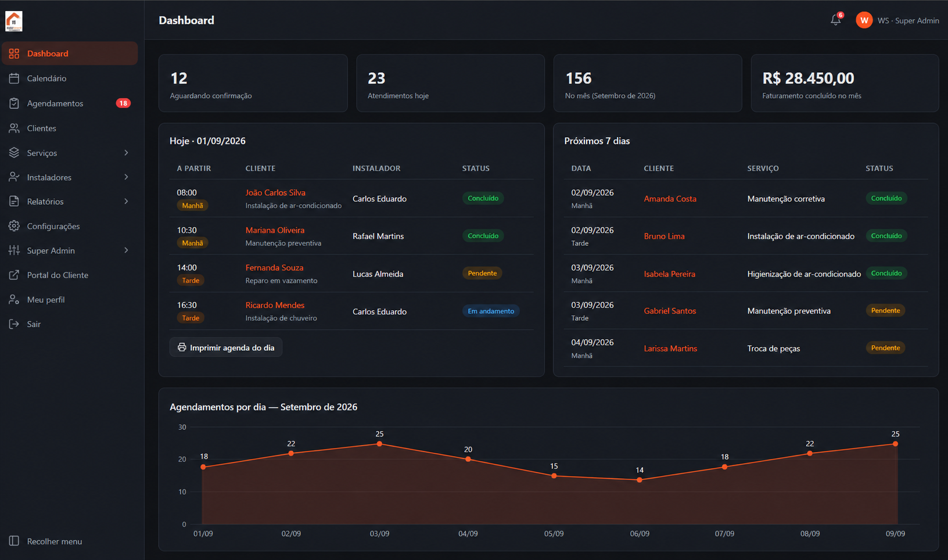Open Portal do Cliente external link icon
Viewport: 948px width, 560px height.
pyautogui.click(x=14, y=275)
